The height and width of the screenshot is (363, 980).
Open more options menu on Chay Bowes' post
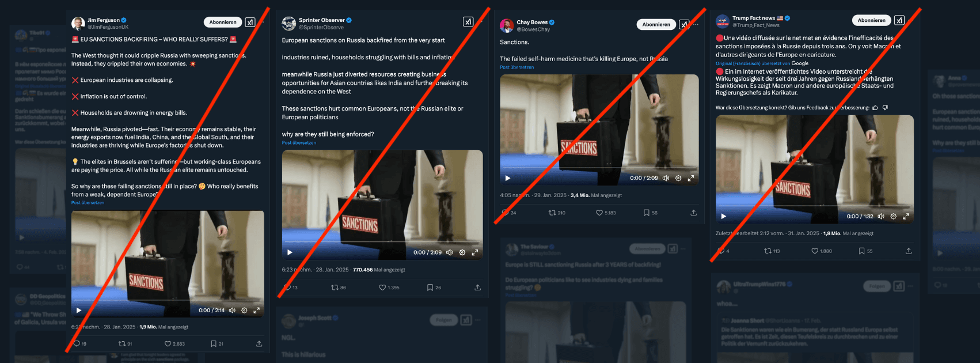696,24
